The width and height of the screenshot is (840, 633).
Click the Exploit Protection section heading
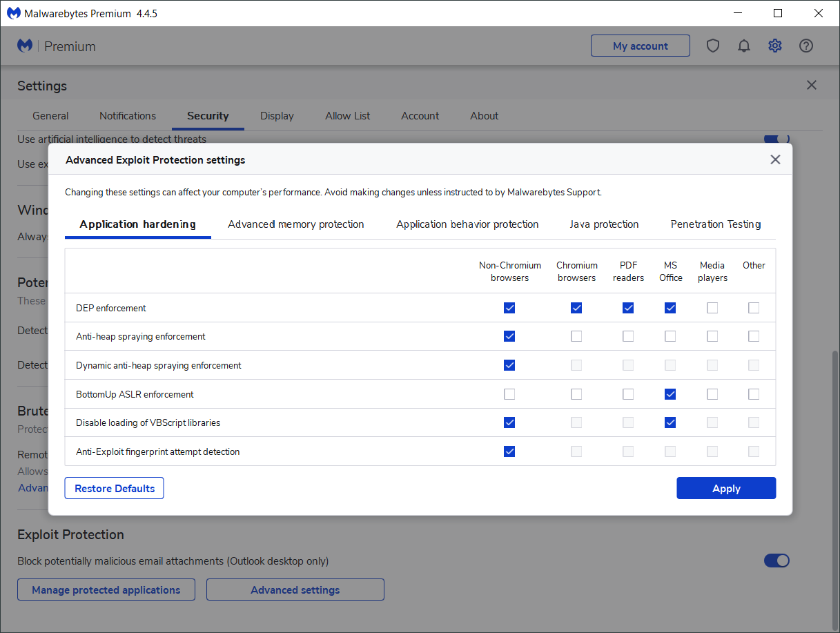(x=70, y=534)
